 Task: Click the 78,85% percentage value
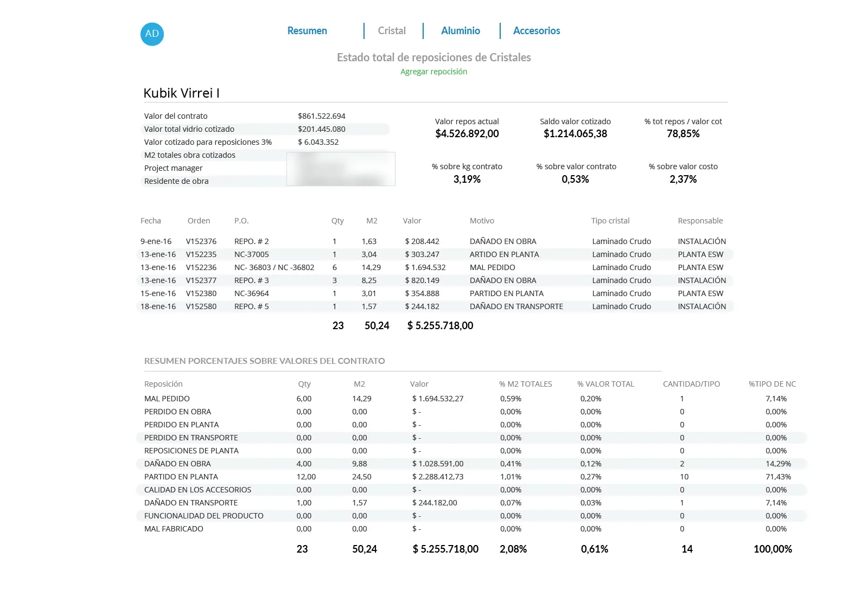[x=683, y=133]
